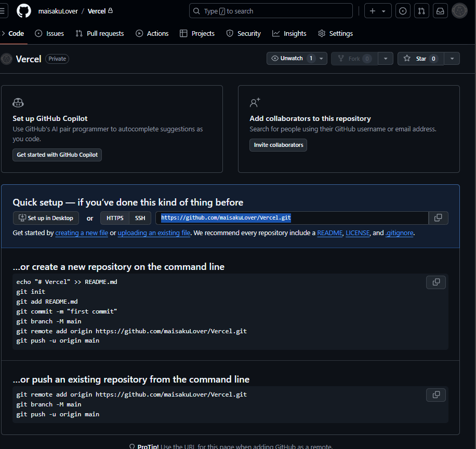The height and width of the screenshot is (449, 476).
Task: Expand the Unwatch dropdown caret
Action: 322,59
